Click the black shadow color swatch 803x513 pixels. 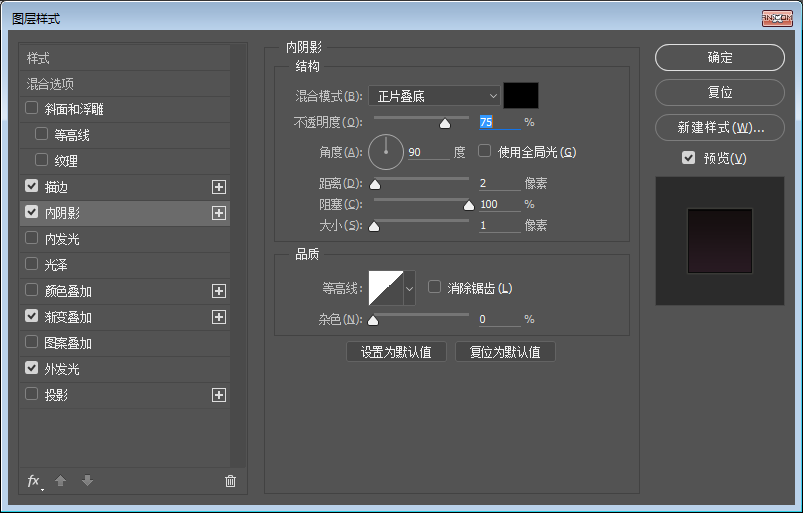click(521, 96)
